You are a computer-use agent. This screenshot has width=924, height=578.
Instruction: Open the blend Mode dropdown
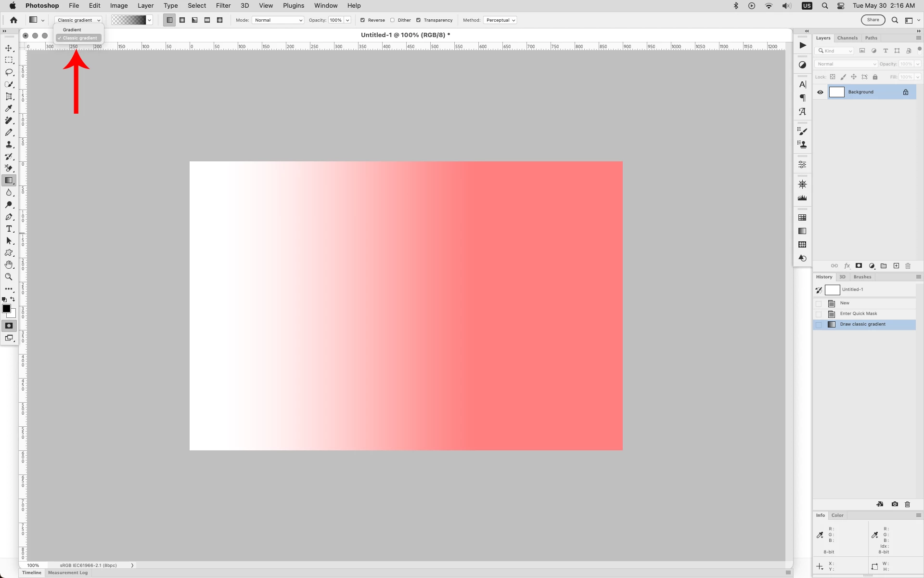point(278,20)
